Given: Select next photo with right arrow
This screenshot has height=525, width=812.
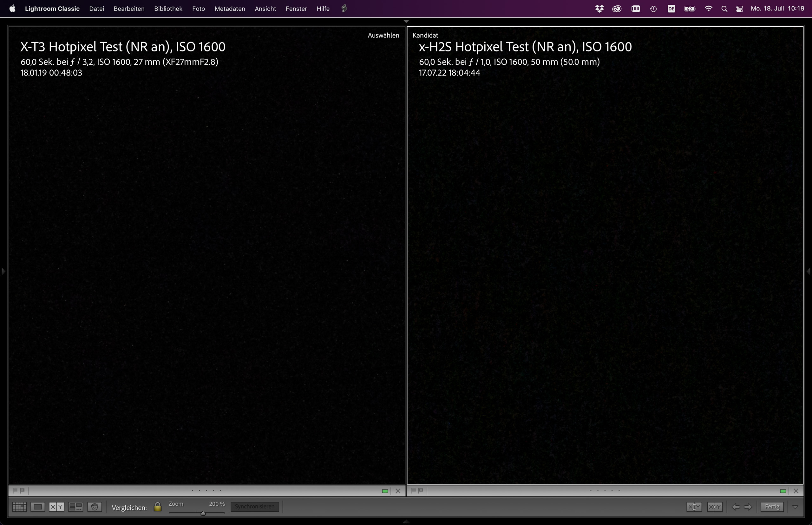Looking at the screenshot, I should click(748, 507).
